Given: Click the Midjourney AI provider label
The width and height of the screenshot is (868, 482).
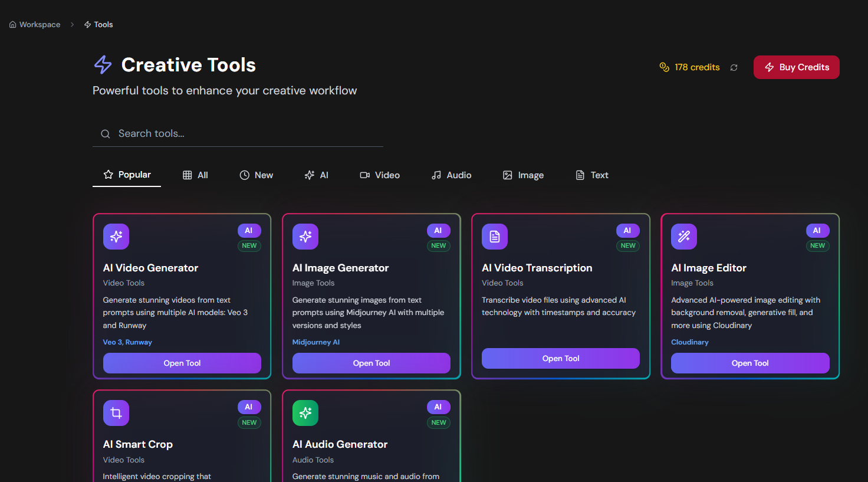Looking at the screenshot, I should pos(316,342).
